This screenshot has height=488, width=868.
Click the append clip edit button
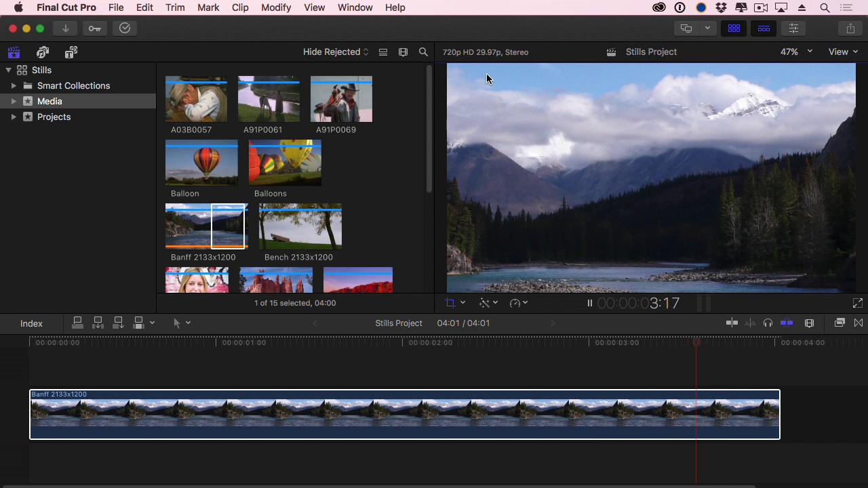118,323
